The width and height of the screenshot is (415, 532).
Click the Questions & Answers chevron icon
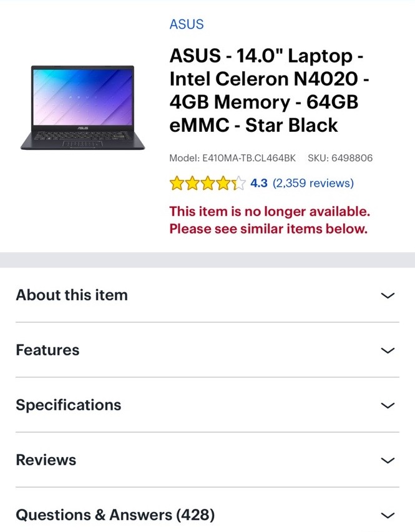[388, 515]
